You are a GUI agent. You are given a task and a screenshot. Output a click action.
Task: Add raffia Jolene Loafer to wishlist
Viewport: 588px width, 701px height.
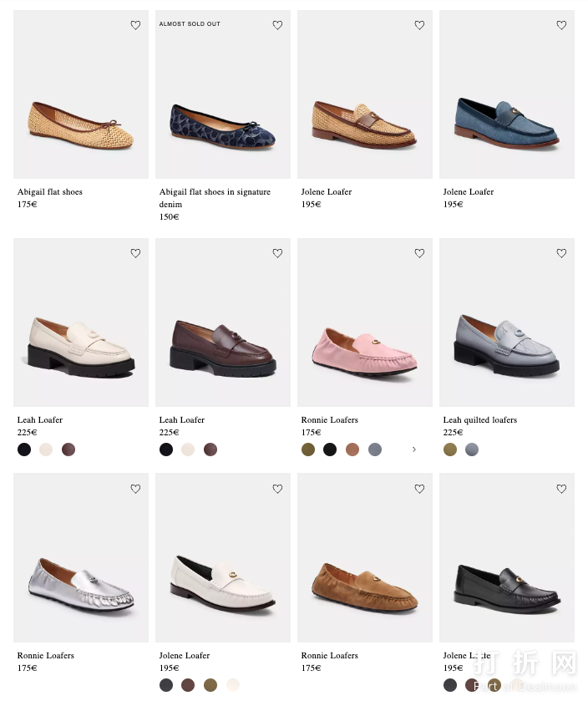419,26
